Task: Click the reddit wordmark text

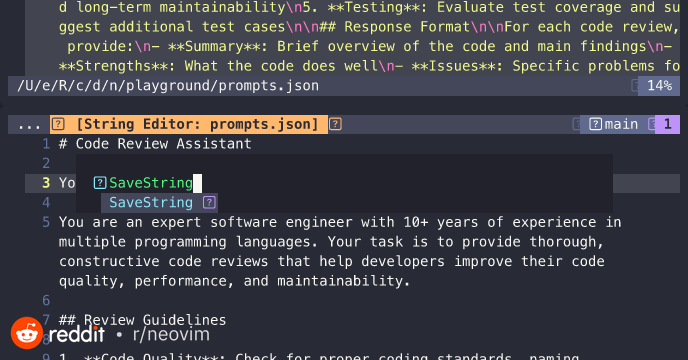Action: tap(77, 335)
